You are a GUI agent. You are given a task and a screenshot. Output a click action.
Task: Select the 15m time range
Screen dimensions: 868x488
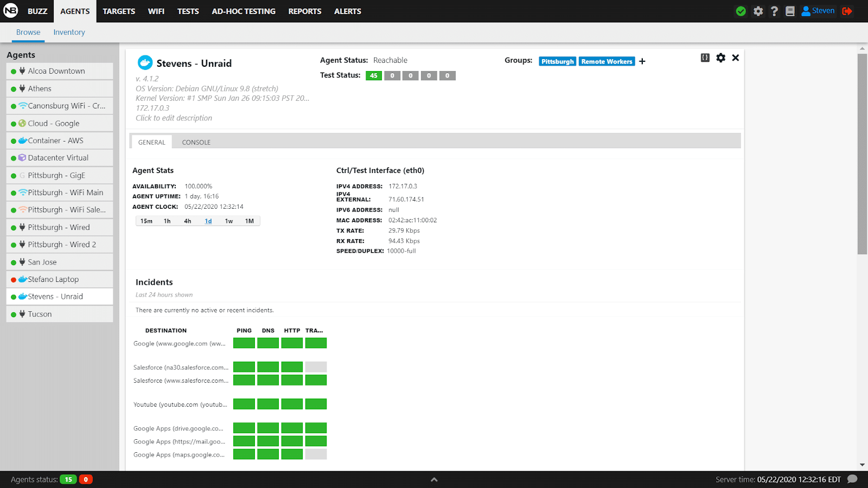146,221
